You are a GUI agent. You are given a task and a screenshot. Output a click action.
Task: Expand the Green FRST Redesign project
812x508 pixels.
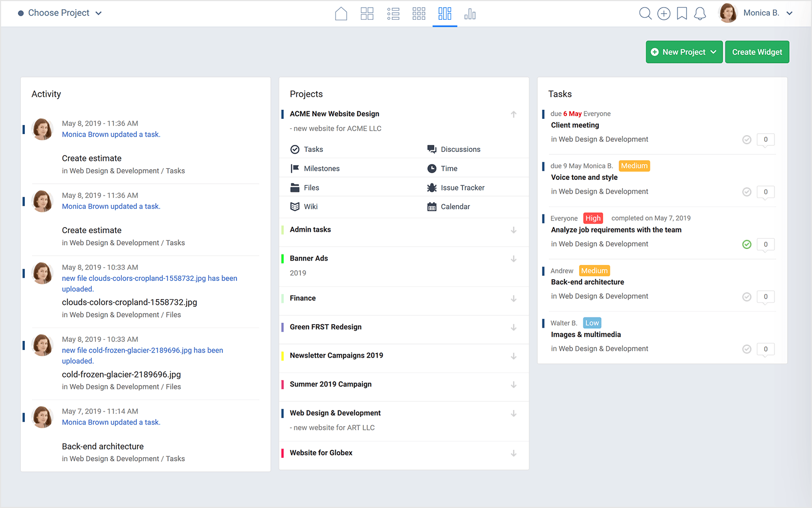(x=514, y=328)
